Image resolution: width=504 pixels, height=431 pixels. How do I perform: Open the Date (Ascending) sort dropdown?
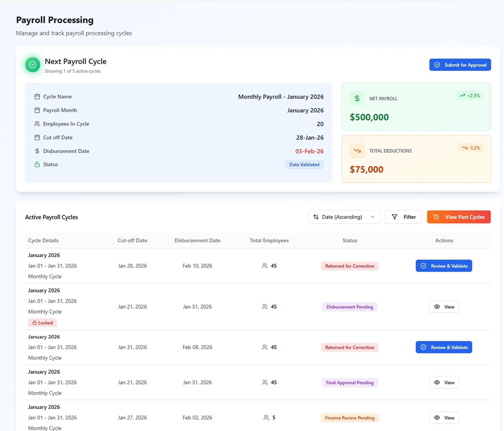point(344,217)
